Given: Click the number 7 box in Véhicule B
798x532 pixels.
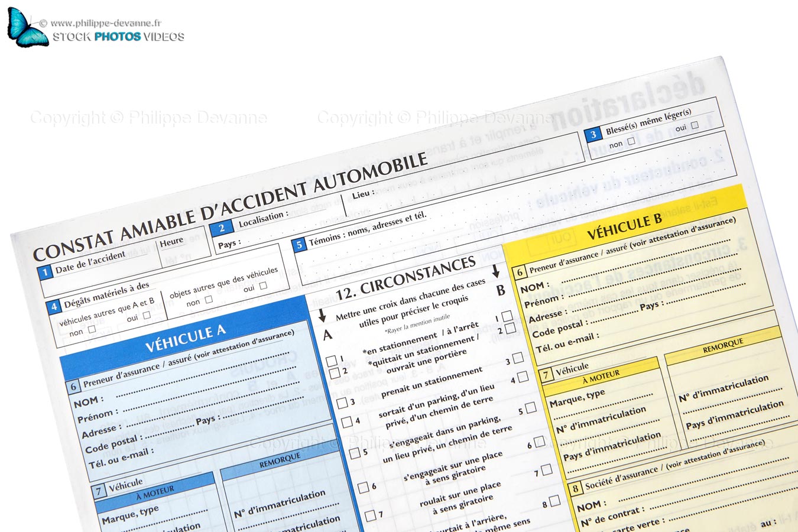Looking at the screenshot, I should (546, 375).
